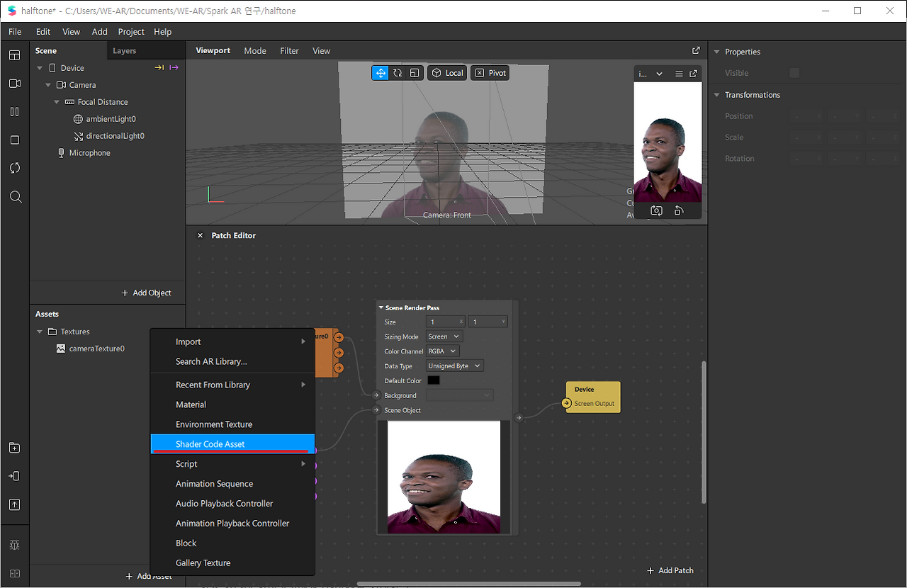Click the video camera icon in left toolbar
This screenshot has width=907, height=588.
point(15,84)
